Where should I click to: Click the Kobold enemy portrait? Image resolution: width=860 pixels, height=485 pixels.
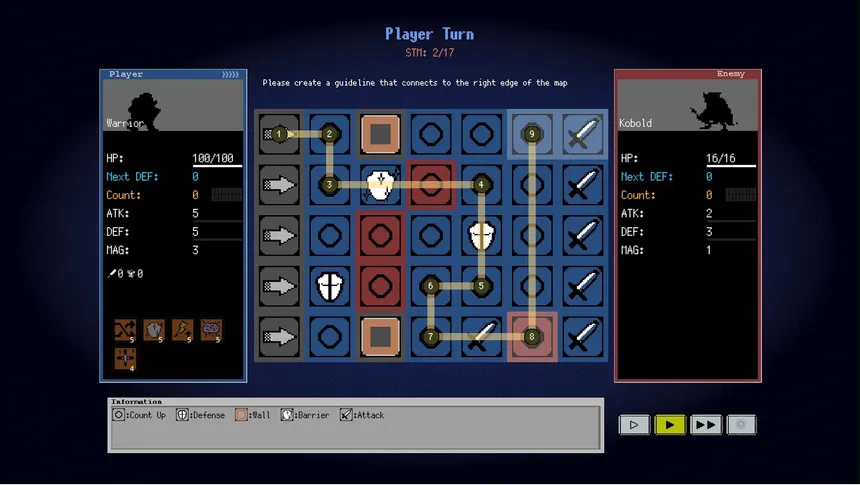[x=688, y=105]
